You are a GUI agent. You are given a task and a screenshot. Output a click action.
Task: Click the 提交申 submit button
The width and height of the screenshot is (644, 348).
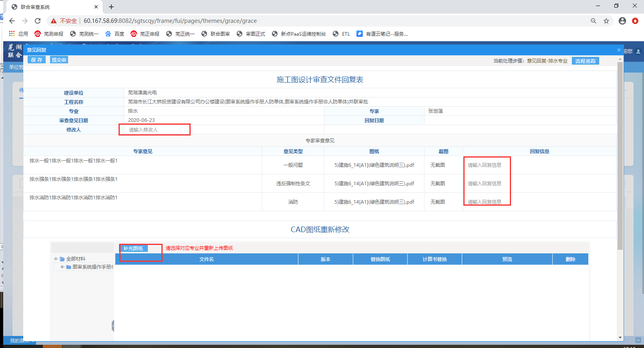point(59,60)
